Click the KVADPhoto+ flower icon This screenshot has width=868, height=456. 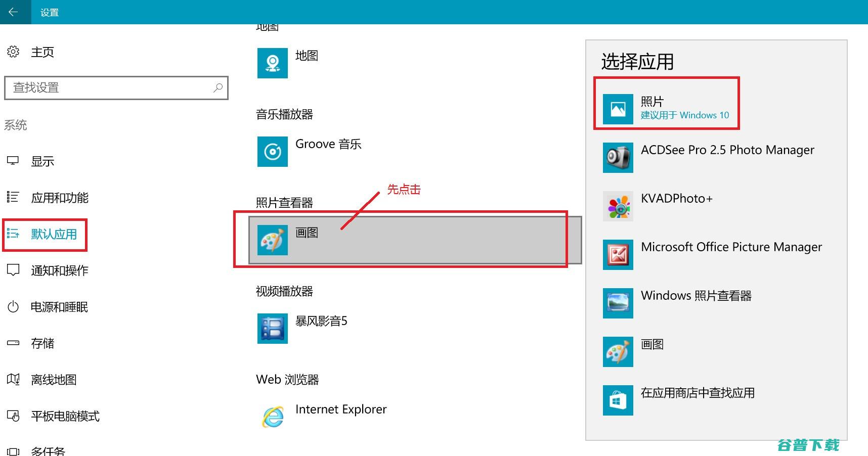coord(618,206)
